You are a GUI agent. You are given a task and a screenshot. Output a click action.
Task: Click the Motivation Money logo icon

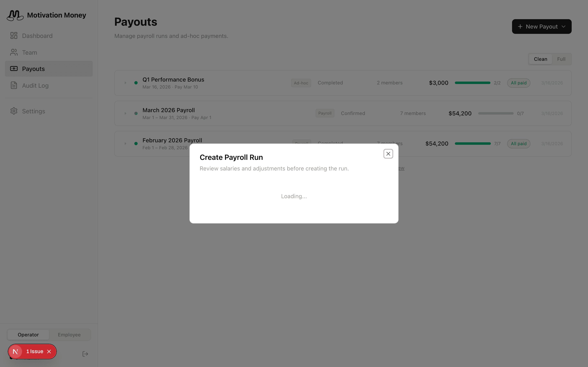click(x=15, y=15)
